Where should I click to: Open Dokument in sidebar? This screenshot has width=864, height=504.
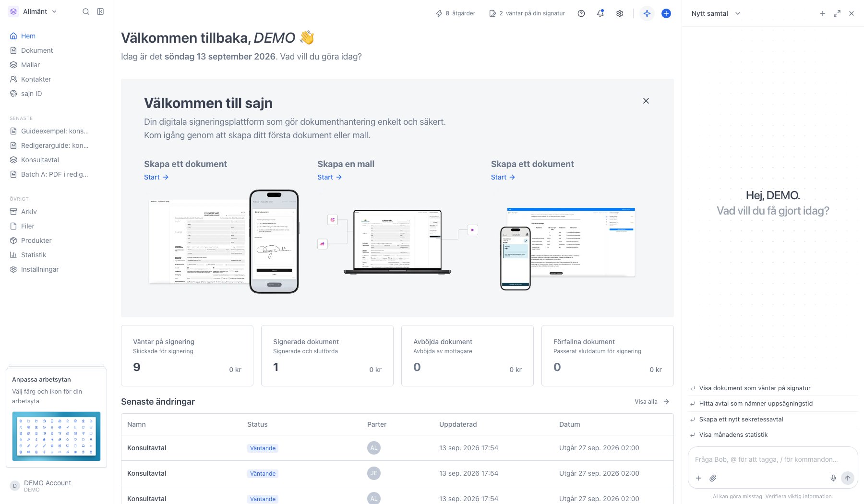(x=56, y=50)
